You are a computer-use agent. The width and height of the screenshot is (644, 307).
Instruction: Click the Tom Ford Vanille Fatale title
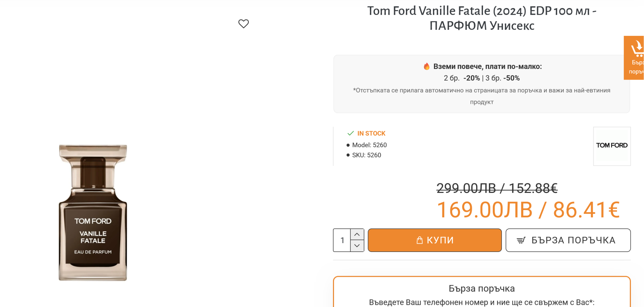482,18
